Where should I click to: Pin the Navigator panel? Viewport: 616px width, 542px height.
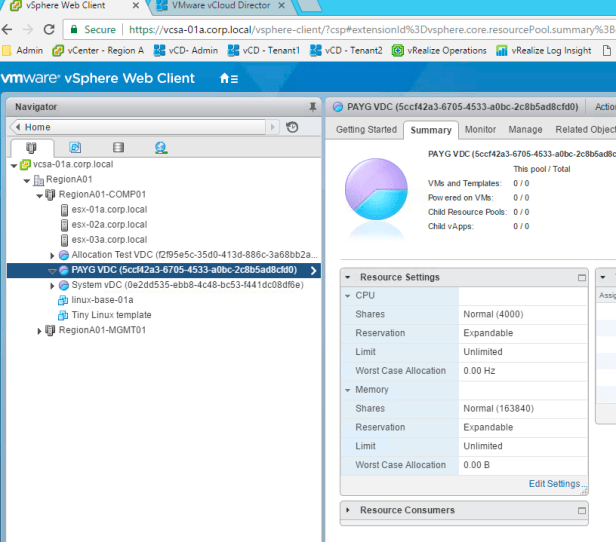[x=312, y=106]
